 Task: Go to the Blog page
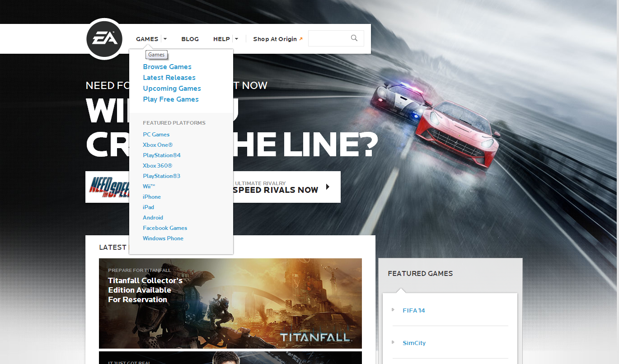pos(190,39)
